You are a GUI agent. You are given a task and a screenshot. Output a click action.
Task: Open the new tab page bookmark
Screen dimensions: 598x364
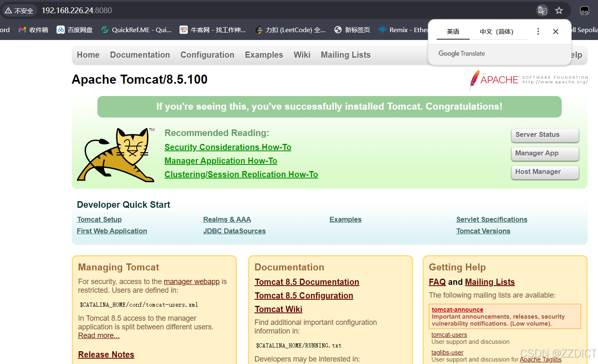[x=352, y=30]
